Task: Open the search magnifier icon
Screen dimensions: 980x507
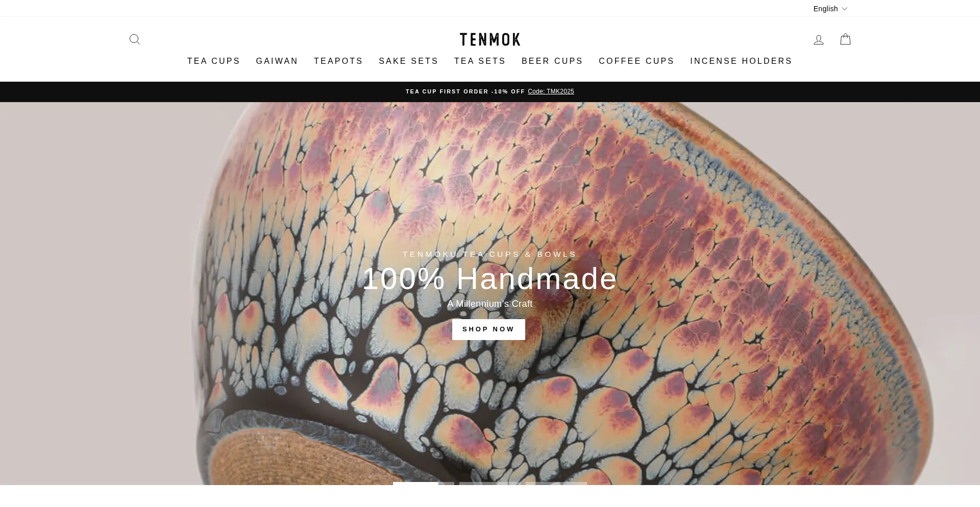Action: pos(135,39)
